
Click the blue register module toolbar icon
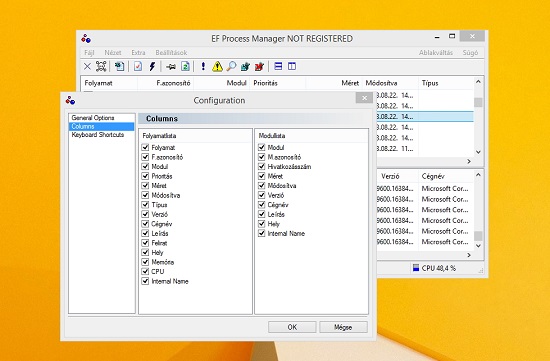click(x=245, y=66)
